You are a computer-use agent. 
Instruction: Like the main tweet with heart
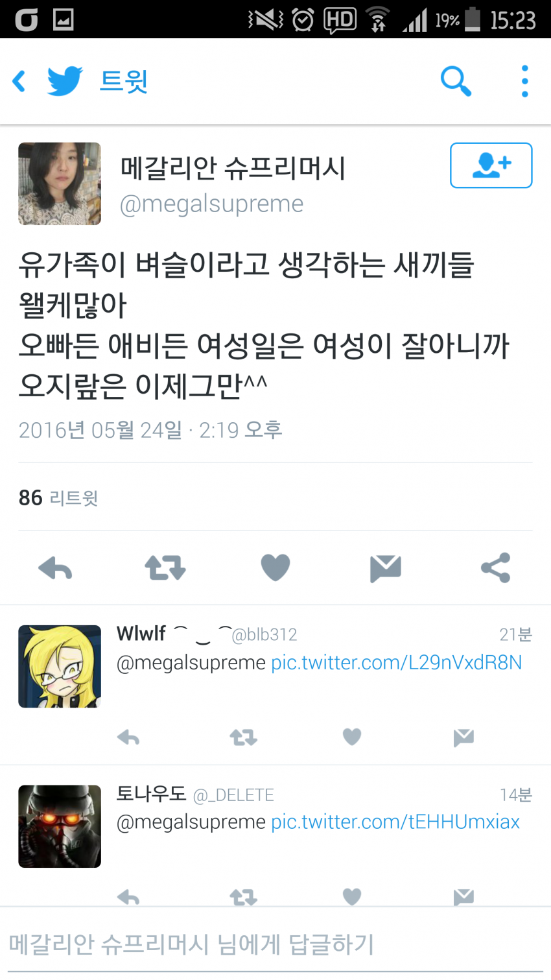pos(275,568)
